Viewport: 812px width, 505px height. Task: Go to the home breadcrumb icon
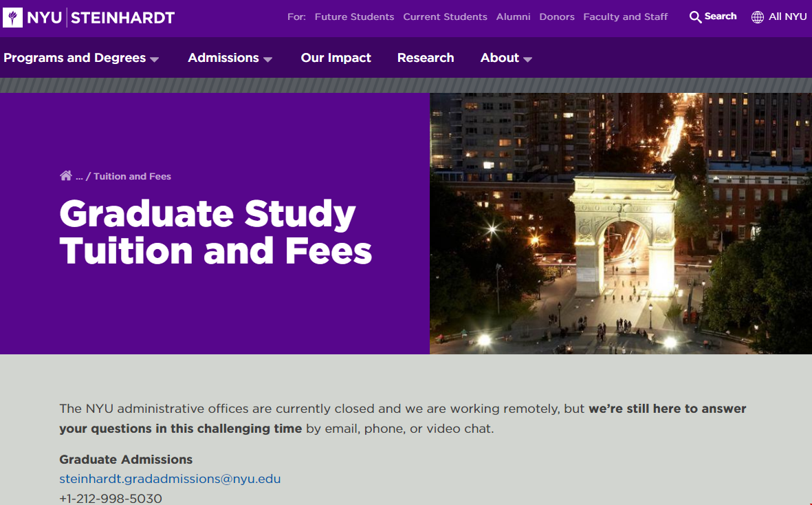click(66, 175)
